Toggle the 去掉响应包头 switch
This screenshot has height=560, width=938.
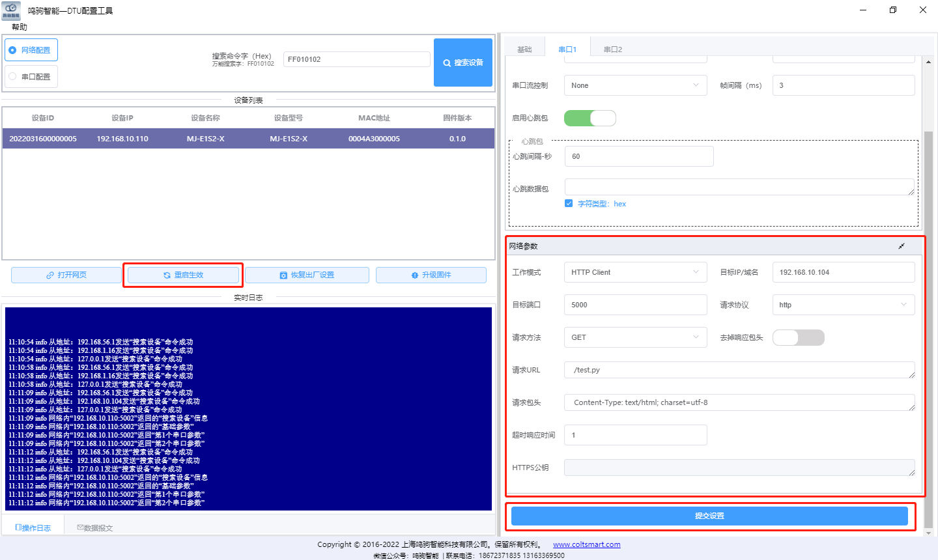799,337
